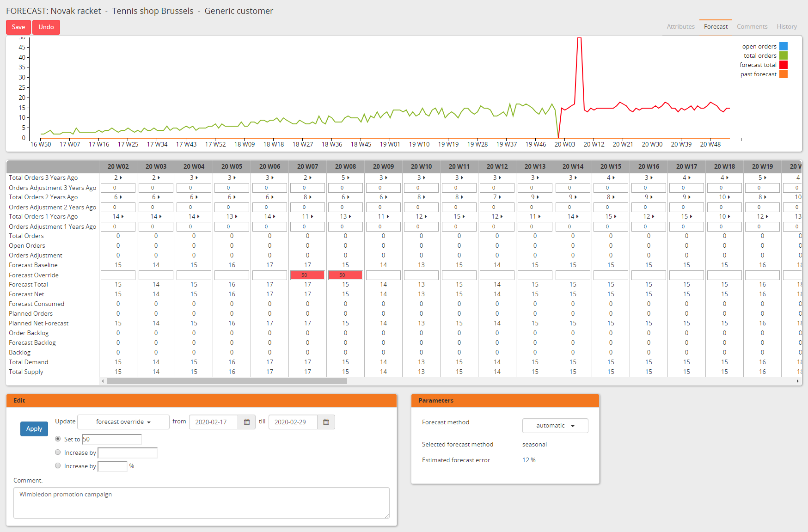Select the 'Increase by' percent radio button
Image resolution: width=808 pixels, height=532 pixels.
[58, 465]
